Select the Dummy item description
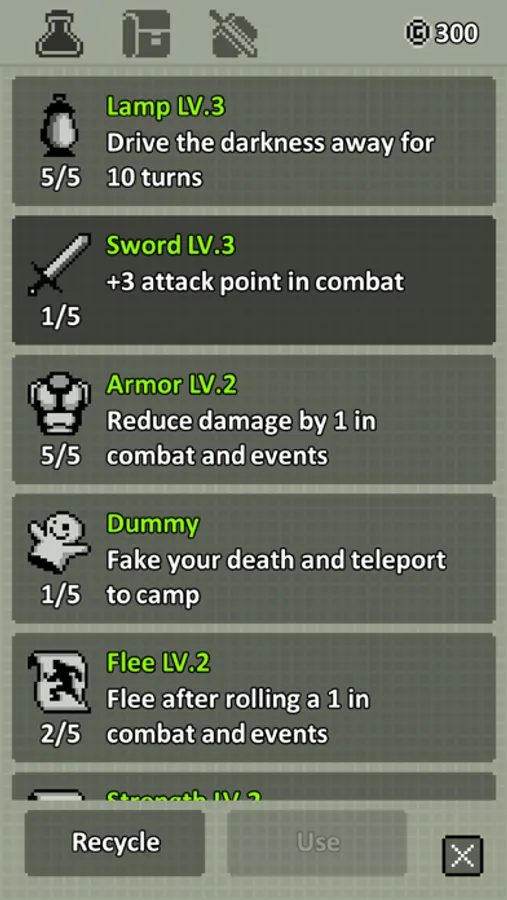 [x=276, y=577]
